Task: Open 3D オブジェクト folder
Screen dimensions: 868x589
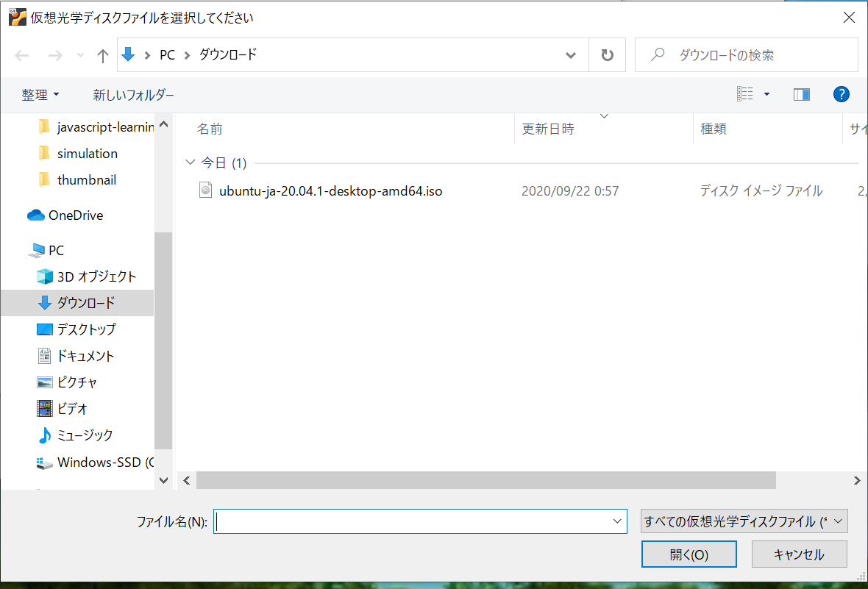Action: 86,276
